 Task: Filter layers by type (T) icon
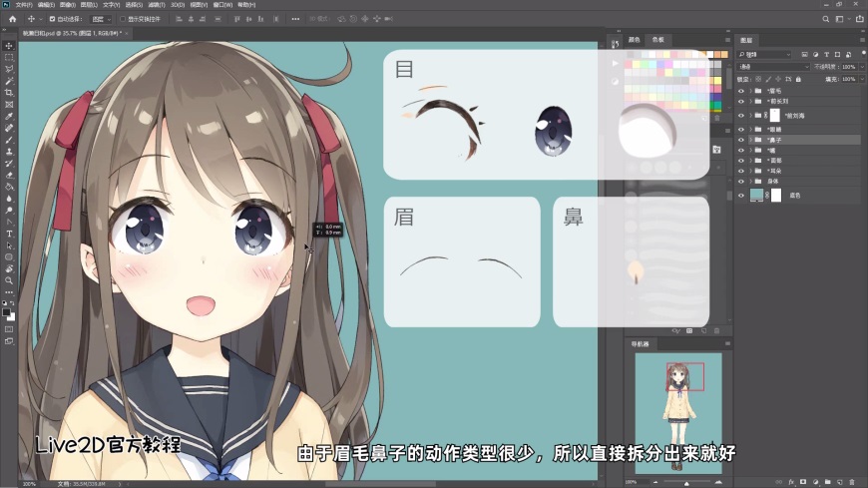826,54
